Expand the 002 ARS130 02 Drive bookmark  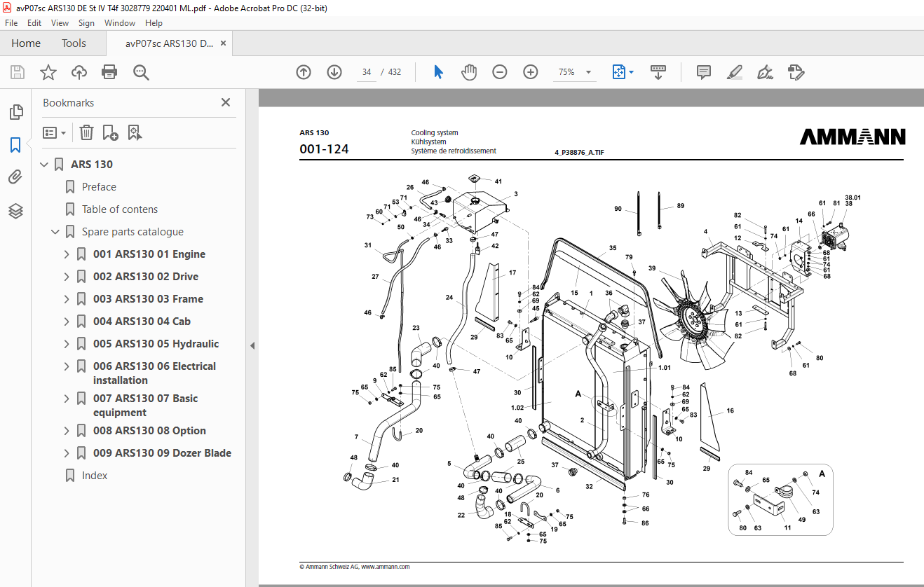67,277
